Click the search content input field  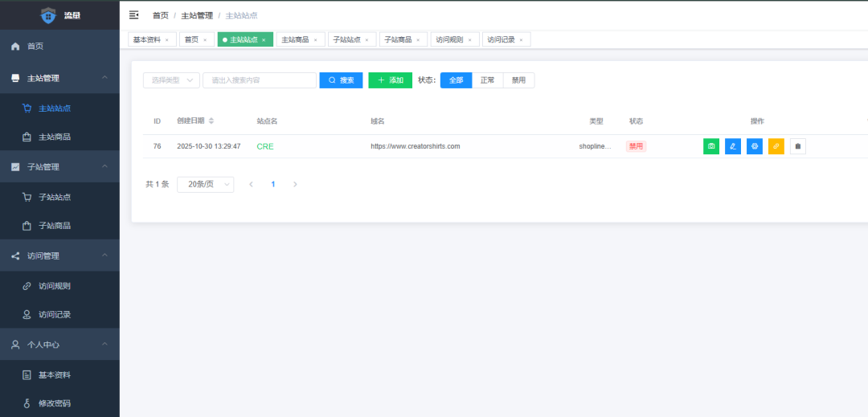[x=260, y=80]
